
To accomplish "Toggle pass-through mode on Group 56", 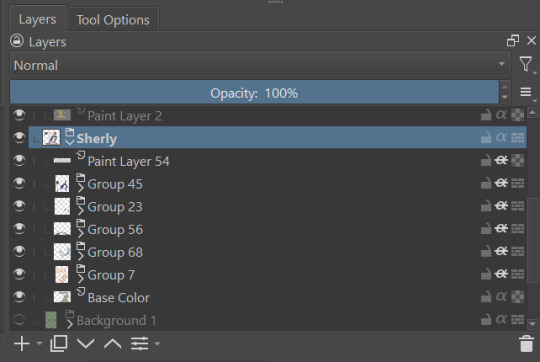I will click(x=518, y=228).
